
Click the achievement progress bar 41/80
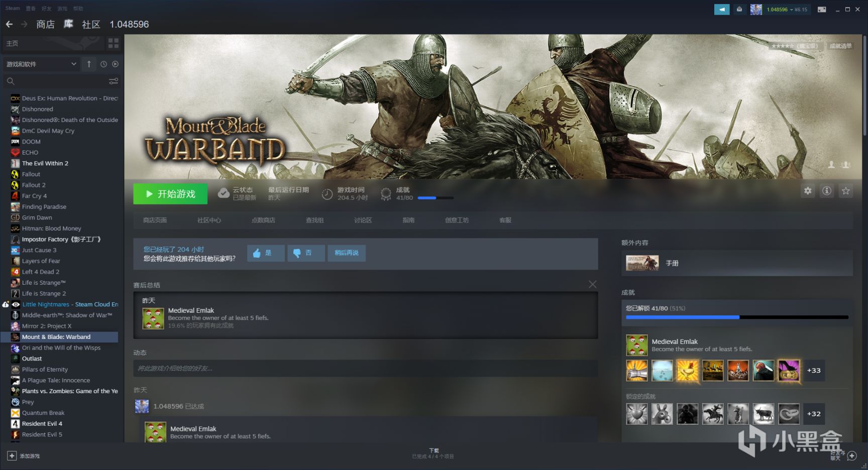(737, 317)
